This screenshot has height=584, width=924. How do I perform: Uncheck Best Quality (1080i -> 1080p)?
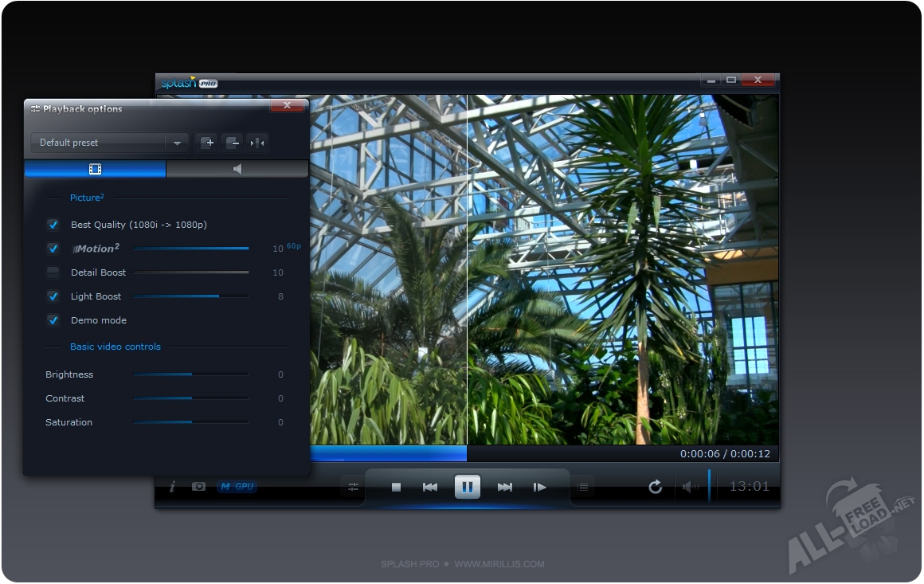point(53,225)
